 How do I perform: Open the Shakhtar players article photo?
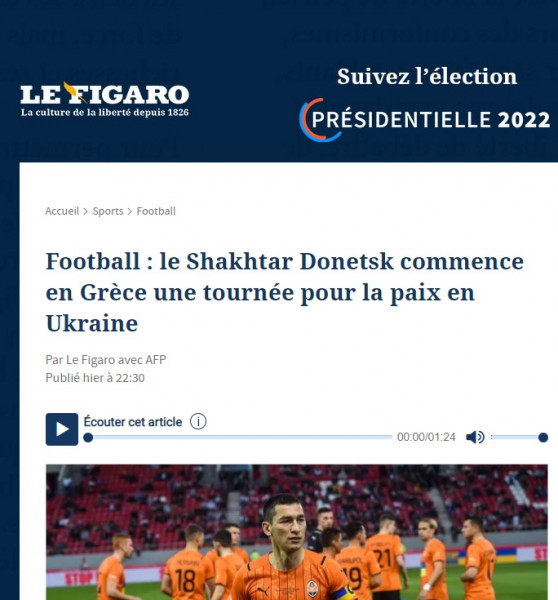pyautogui.click(x=297, y=532)
